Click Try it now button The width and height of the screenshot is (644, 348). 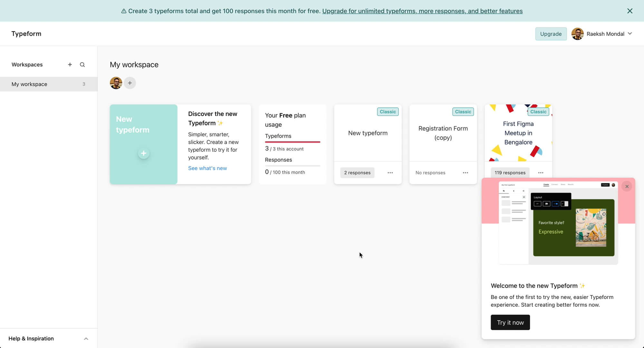point(510,322)
